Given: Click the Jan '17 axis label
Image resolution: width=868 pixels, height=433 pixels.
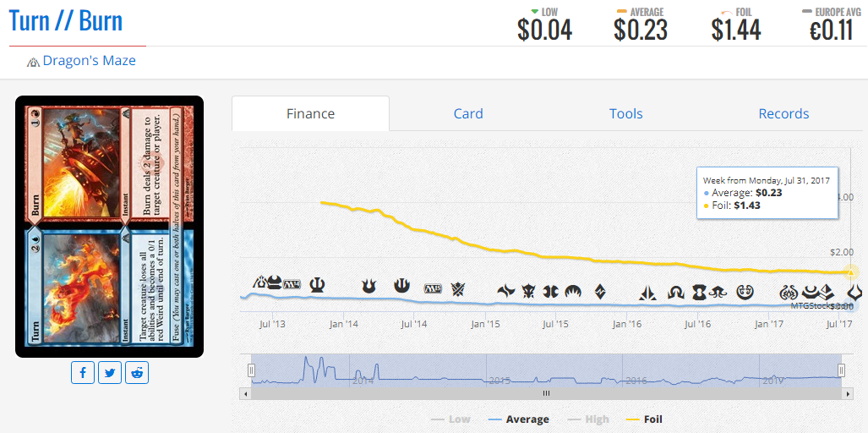Looking at the screenshot, I should 769,323.
